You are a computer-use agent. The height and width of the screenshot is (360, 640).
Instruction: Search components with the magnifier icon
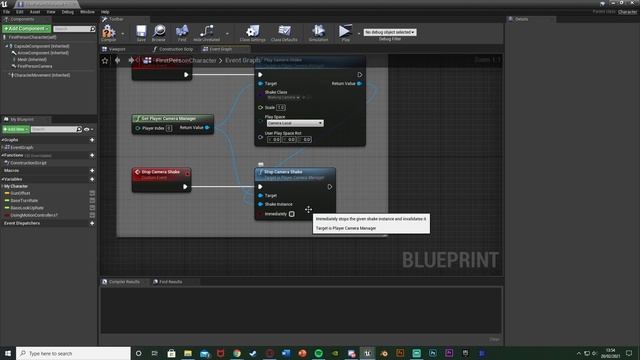[93, 29]
